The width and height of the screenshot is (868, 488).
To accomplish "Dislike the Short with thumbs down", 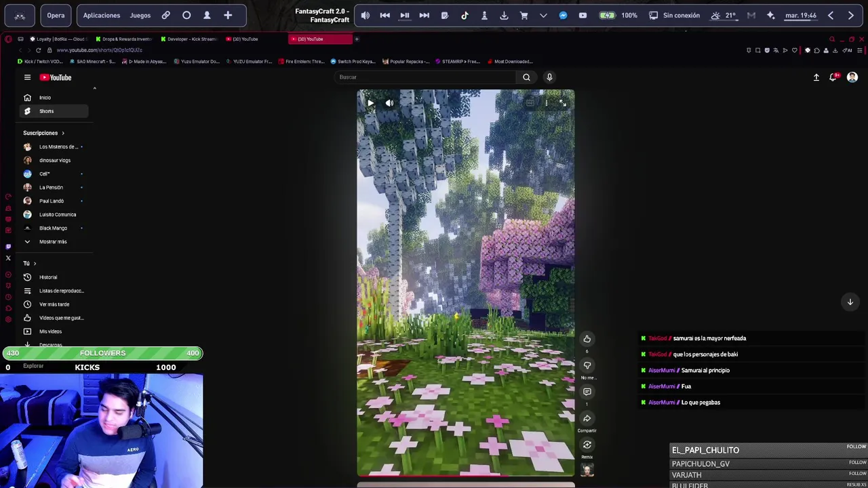I will [x=587, y=365].
